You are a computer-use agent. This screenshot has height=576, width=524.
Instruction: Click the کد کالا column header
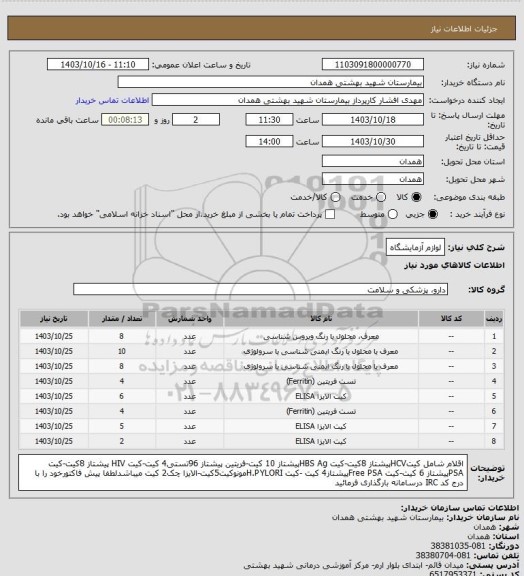click(x=451, y=319)
